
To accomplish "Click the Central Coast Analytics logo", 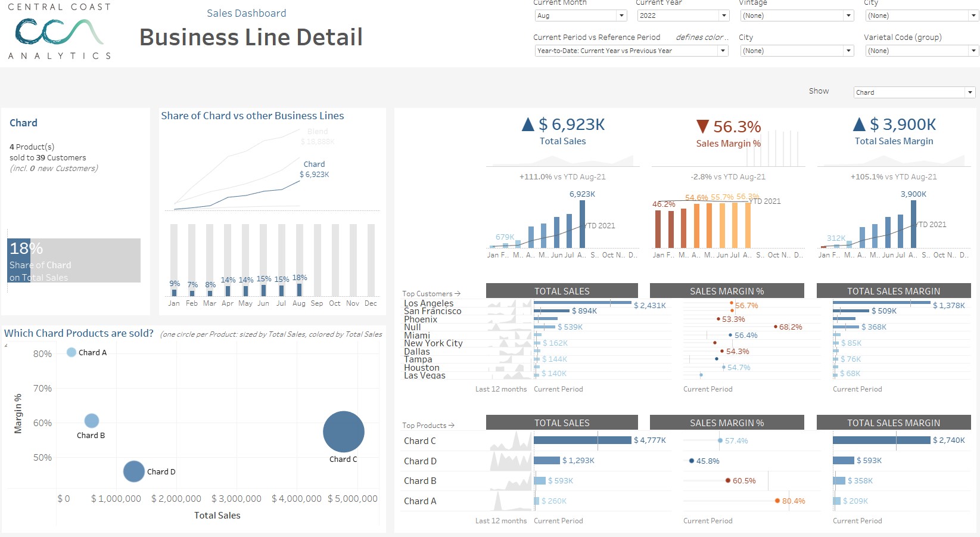I will [x=60, y=32].
